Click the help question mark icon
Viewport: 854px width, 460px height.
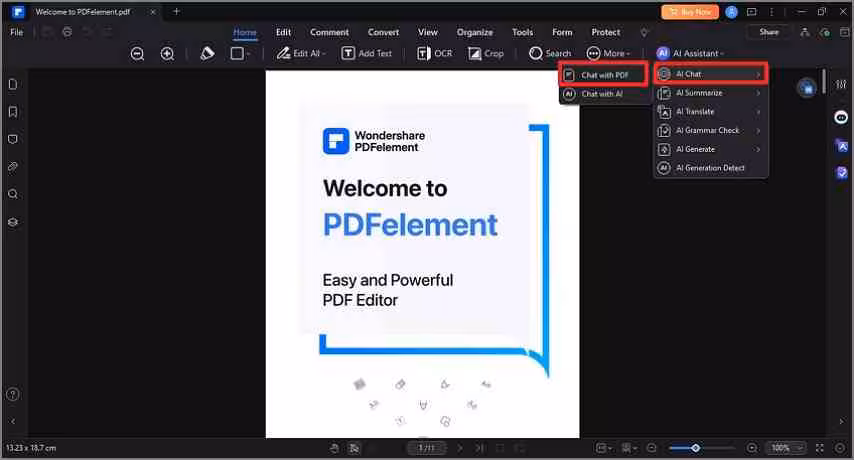[13, 394]
